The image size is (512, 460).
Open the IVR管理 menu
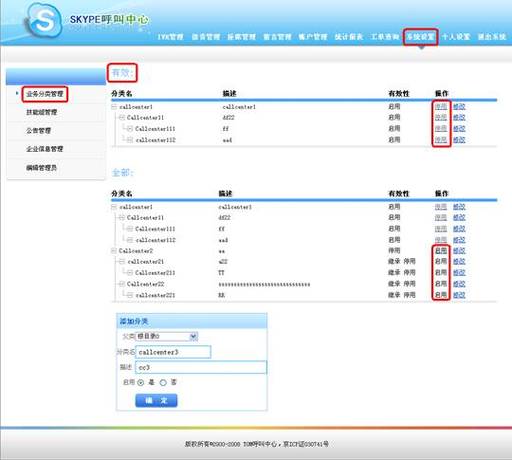[x=170, y=37]
